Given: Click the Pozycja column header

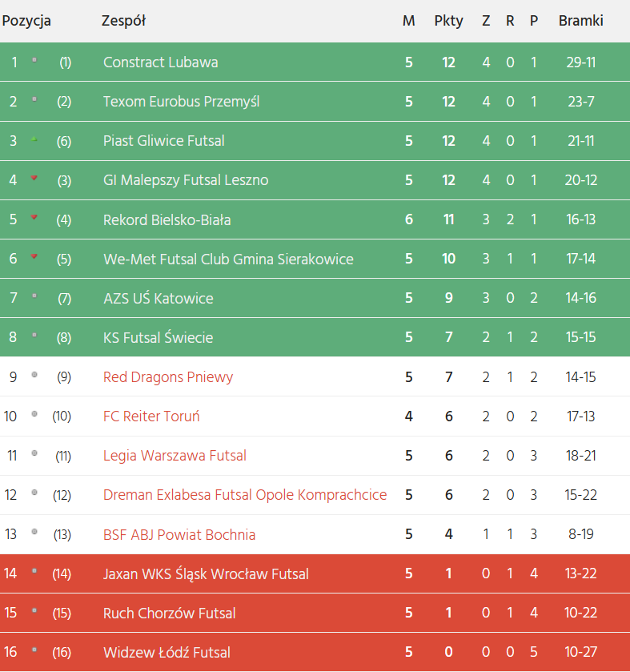Looking at the screenshot, I should tap(26, 21).
